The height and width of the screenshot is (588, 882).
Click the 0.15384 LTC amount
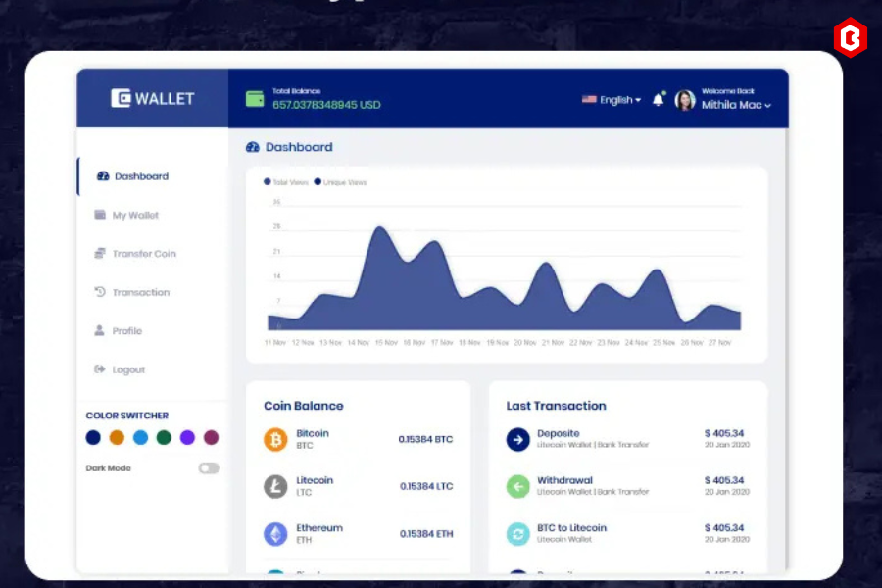pyautogui.click(x=426, y=486)
